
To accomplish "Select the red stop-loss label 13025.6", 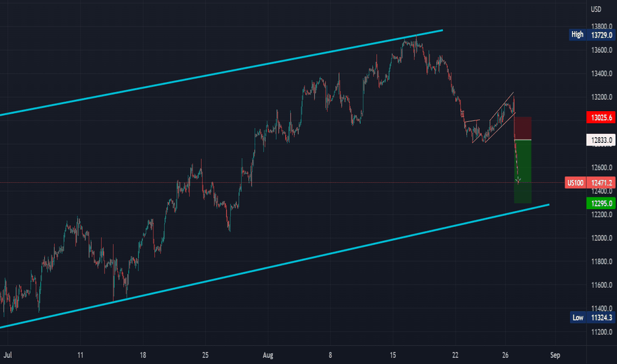I will click(601, 117).
